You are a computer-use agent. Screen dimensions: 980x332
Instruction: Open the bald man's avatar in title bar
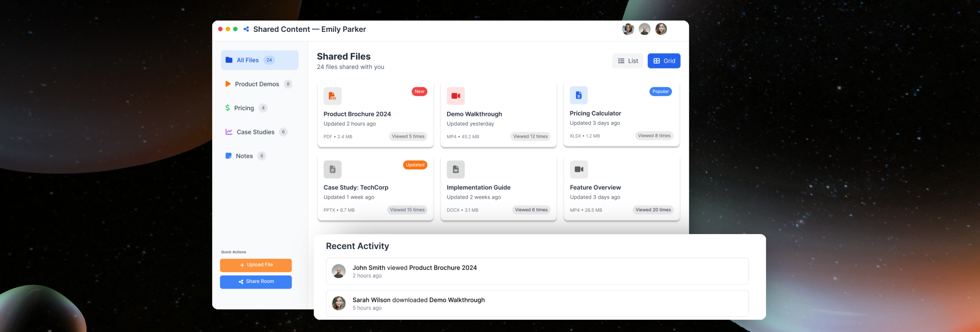[x=644, y=29]
